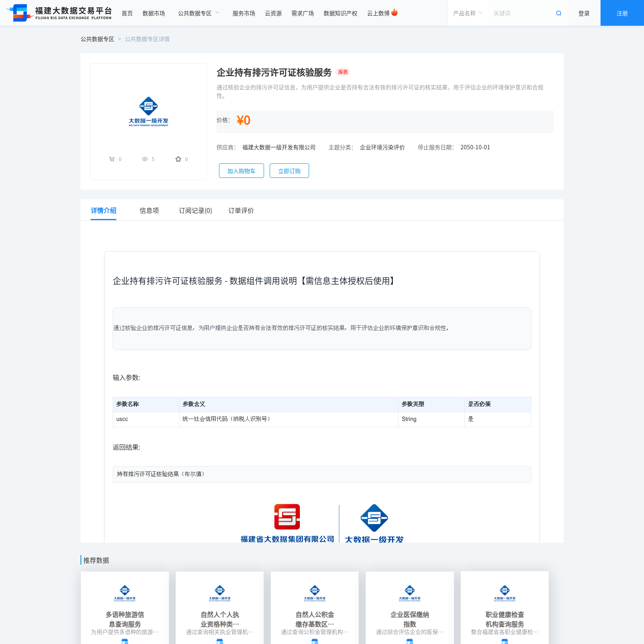Click the 大数据一级开发 product thumbnail logo

click(x=149, y=111)
